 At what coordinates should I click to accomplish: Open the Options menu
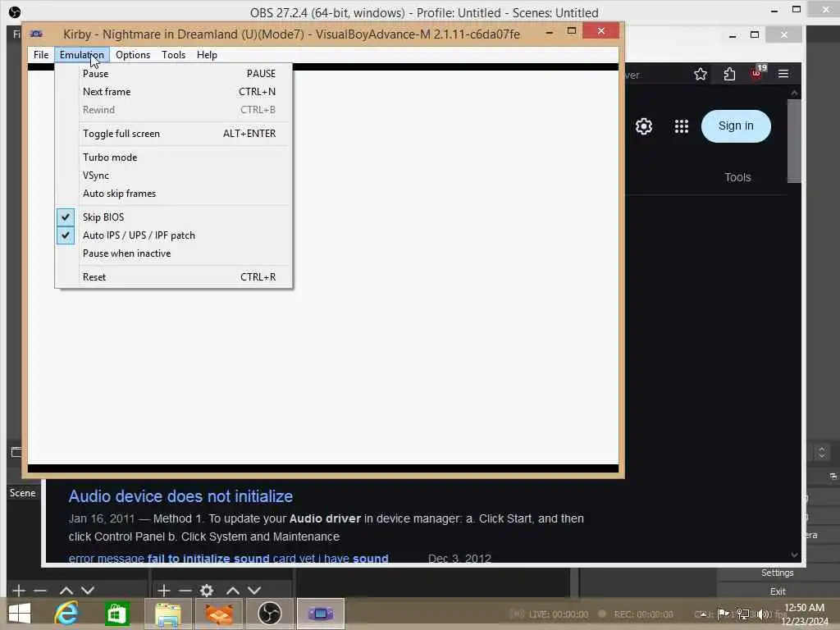click(x=133, y=55)
